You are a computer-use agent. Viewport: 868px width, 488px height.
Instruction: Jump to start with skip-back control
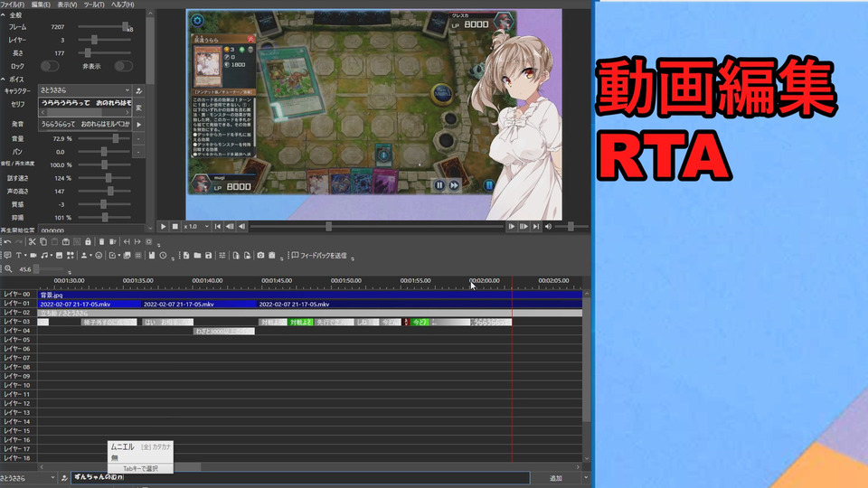218,226
